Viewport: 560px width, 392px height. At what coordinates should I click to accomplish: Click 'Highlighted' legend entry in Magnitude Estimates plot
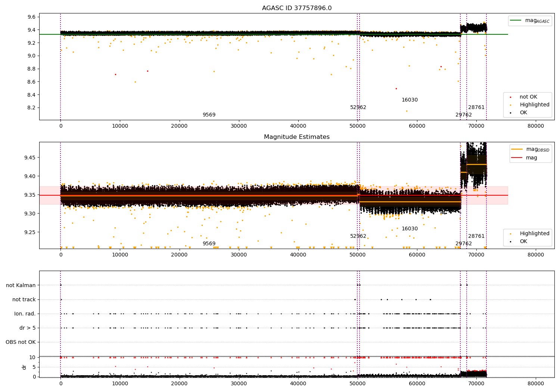pyautogui.click(x=530, y=234)
